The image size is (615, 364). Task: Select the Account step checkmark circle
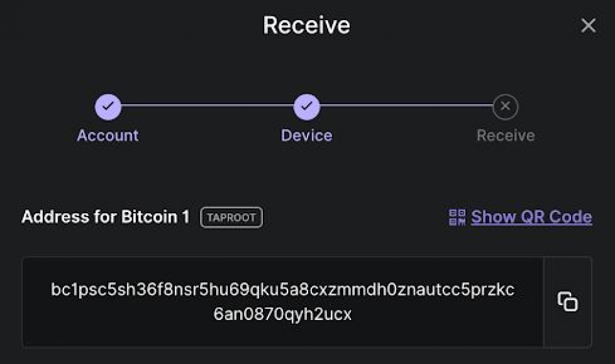point(108,107)
